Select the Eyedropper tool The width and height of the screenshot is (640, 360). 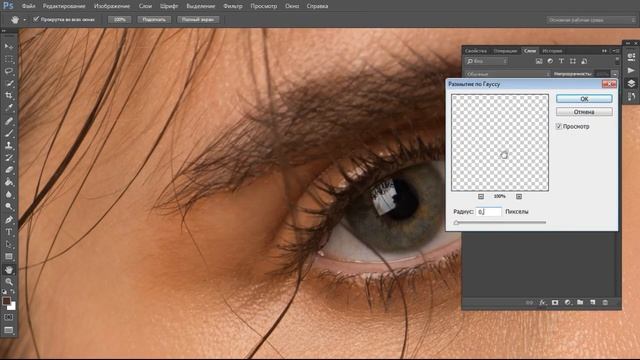pyautogui.click(x=9, y=108)
